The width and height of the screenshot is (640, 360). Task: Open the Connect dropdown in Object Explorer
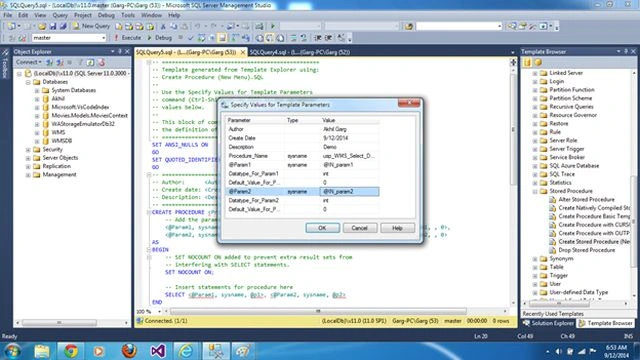pyautogui.click(x=29, y=62)
